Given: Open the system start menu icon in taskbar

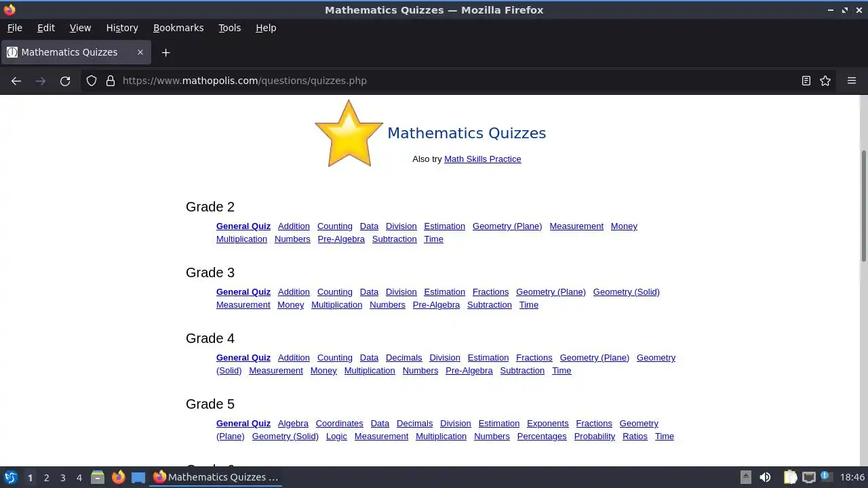Looking at the screenshot, I should (10, 477).
